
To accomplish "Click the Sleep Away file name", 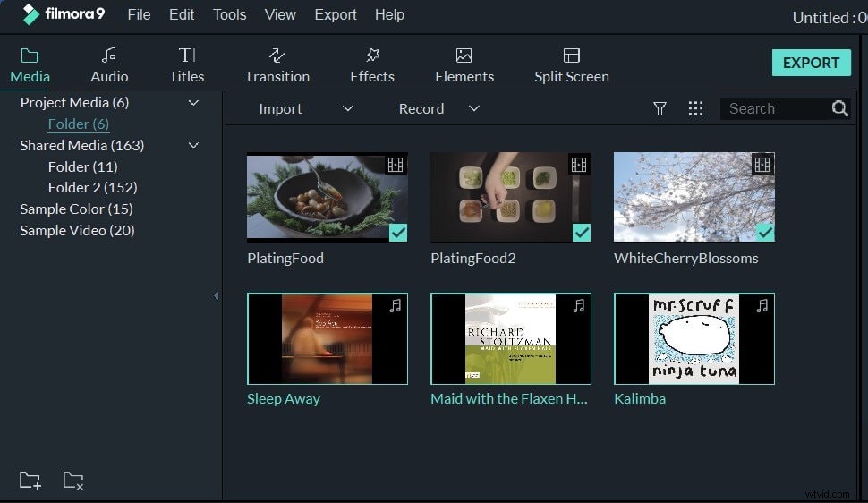I will [284, 399].
